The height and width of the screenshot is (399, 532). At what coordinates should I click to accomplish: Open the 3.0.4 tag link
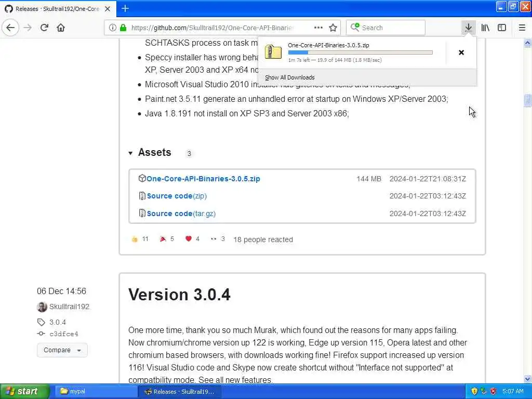click(58, 322)
